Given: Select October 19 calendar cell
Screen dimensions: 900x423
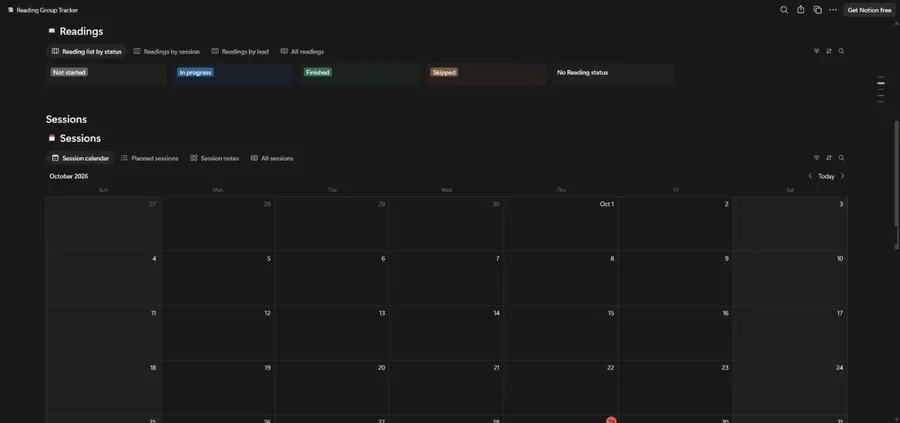Looking at the screenshot, I should point(218,387).
